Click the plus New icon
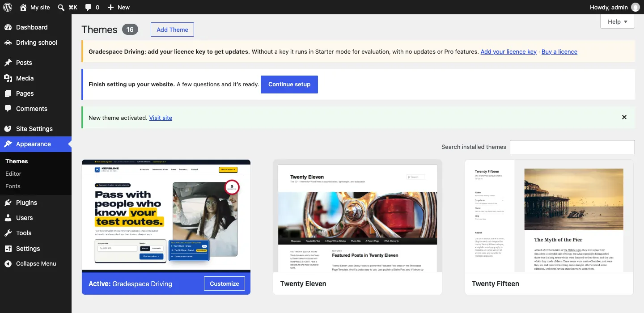This screenshot has width=644, height=313. (111, 7)
